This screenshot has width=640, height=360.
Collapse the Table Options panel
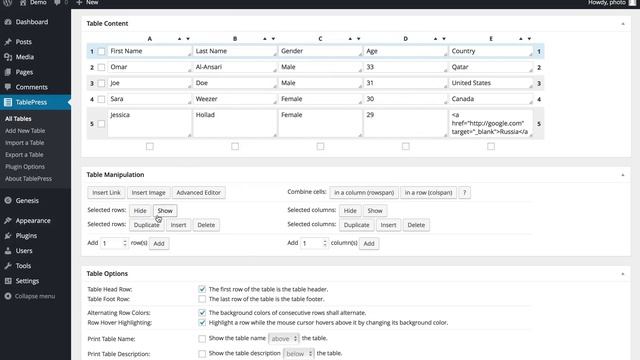[x=623, y=273]
